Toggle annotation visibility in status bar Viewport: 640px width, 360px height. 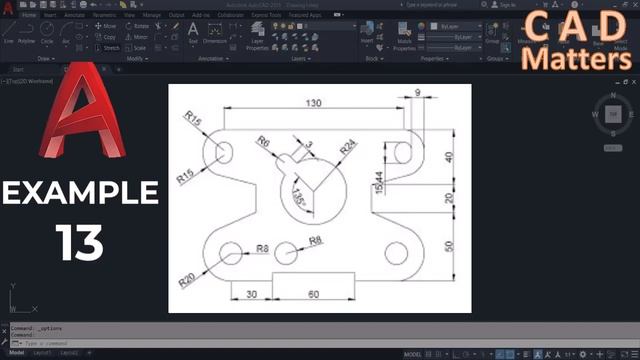pos(538,354)
